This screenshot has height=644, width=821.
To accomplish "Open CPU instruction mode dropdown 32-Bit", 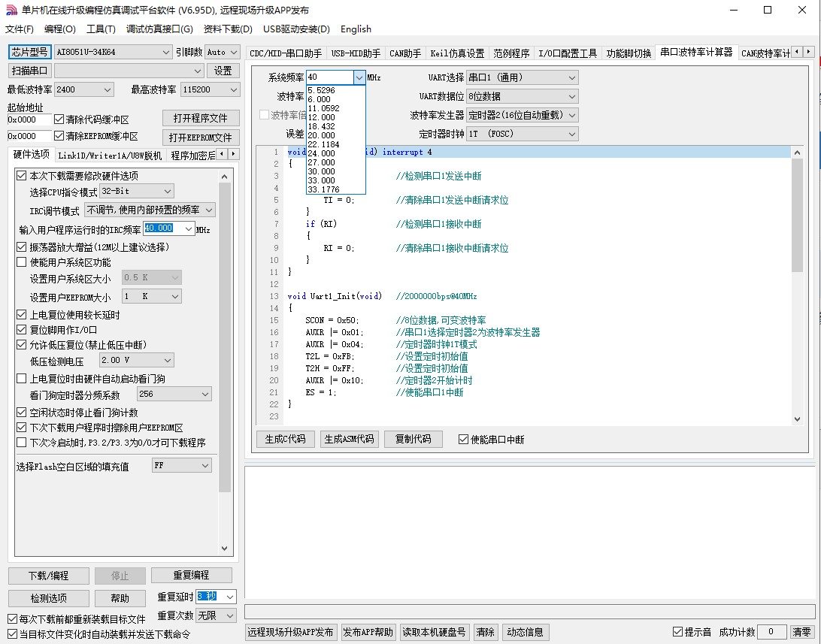I will [137, 192].
